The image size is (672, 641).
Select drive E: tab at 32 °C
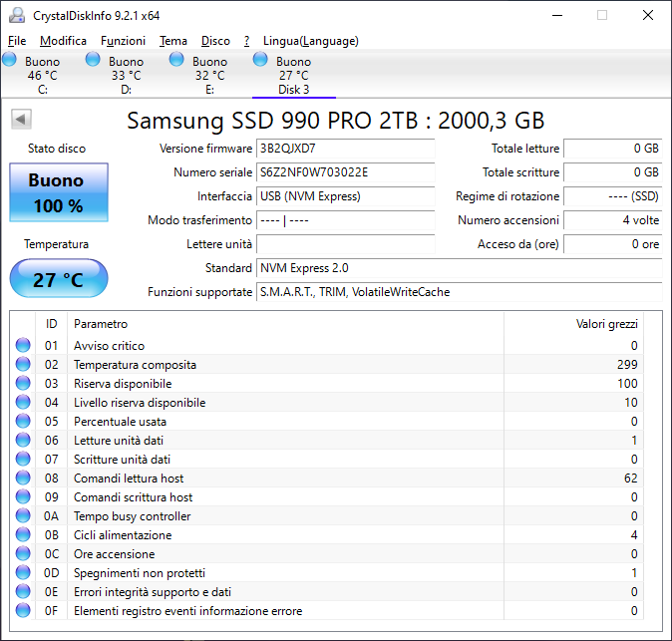point(209,75)
